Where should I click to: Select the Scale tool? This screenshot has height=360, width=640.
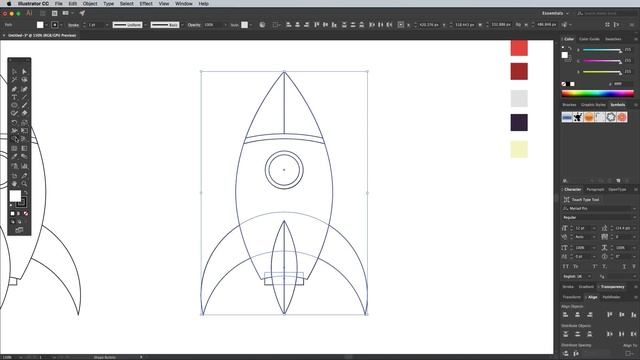(24, 122)
